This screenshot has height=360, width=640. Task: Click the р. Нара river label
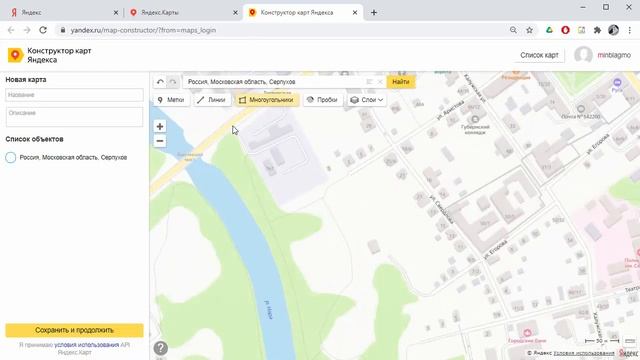click(269, 309)
